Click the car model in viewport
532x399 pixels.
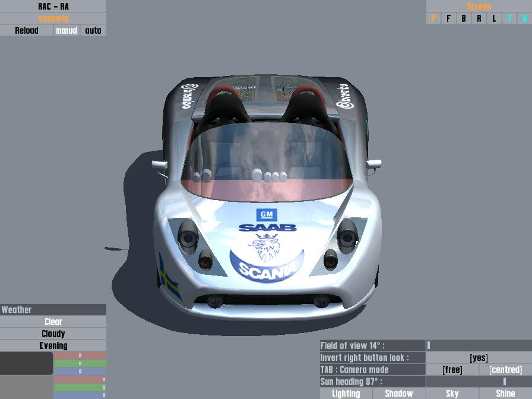pyautogui.click(x=267, y=197)
